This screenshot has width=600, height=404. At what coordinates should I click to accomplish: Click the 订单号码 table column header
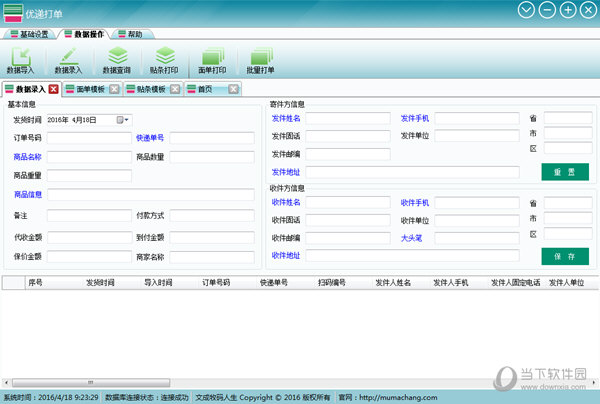click(x=216, y=283)
